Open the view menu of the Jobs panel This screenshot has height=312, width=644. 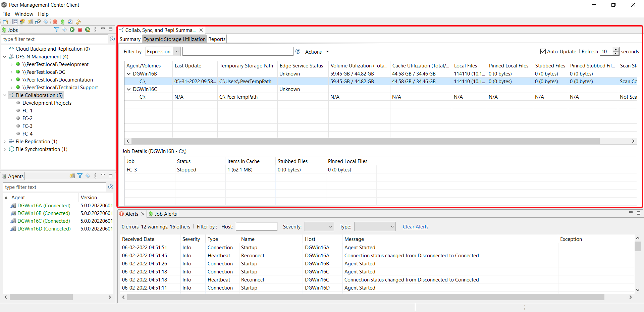click(95, 30)
